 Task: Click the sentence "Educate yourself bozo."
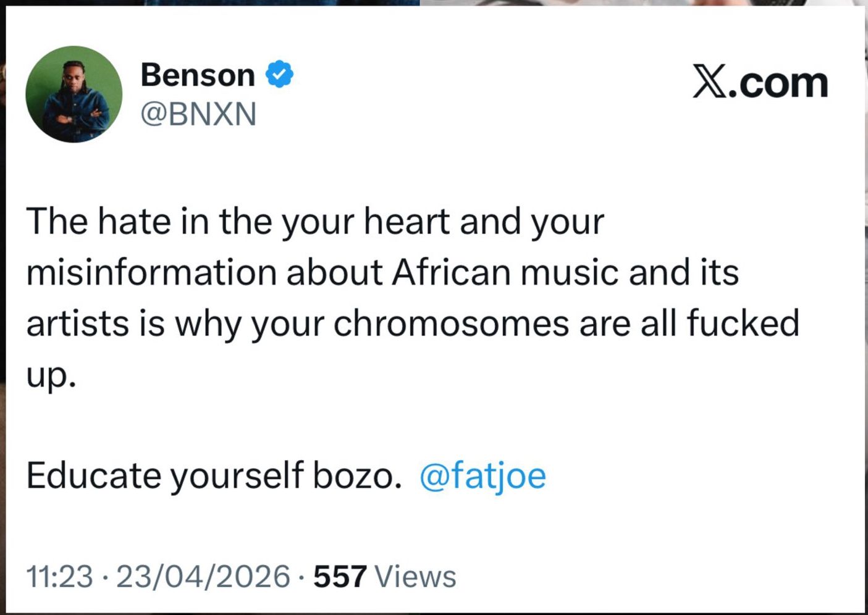point(214,475)
